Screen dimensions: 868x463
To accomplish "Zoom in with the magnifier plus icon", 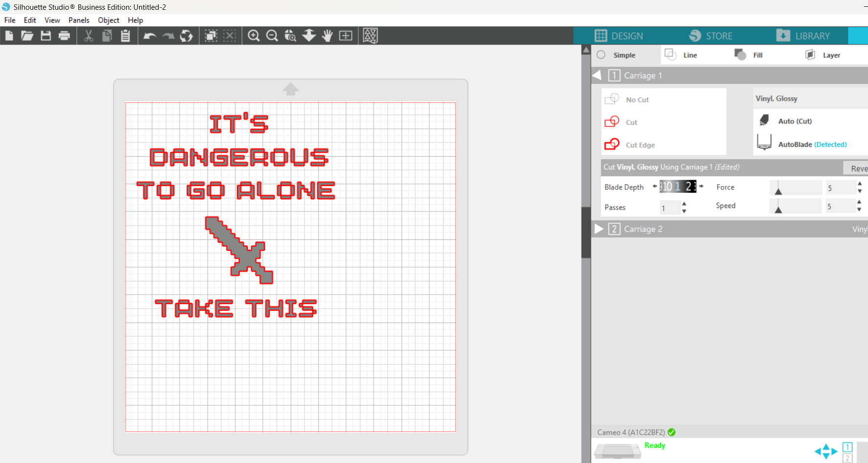I will 254,36.
